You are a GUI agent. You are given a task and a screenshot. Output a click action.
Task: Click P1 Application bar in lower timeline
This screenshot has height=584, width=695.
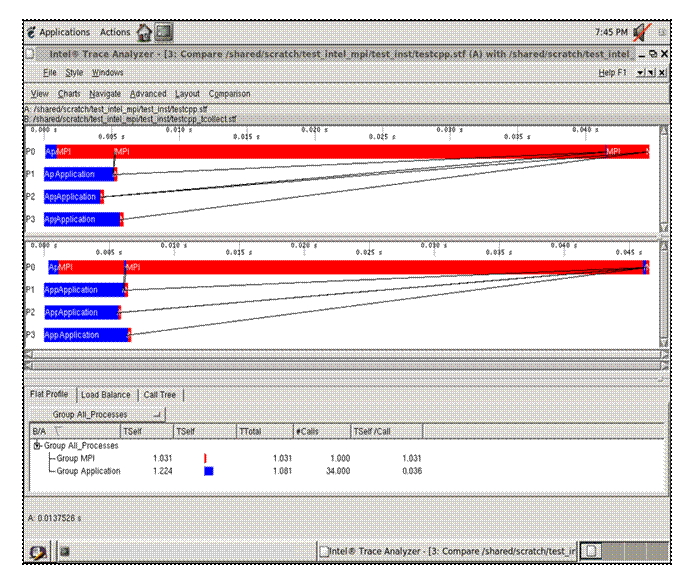pyautogui.click(x=84, y=290)
